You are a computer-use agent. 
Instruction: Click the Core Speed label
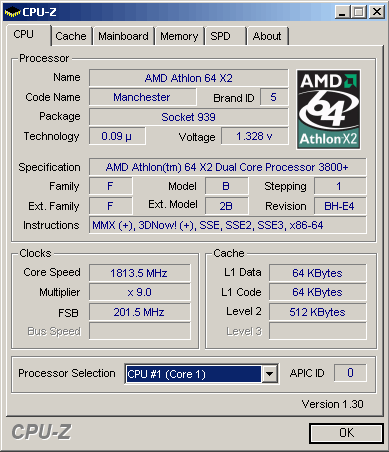click(52, 272)
